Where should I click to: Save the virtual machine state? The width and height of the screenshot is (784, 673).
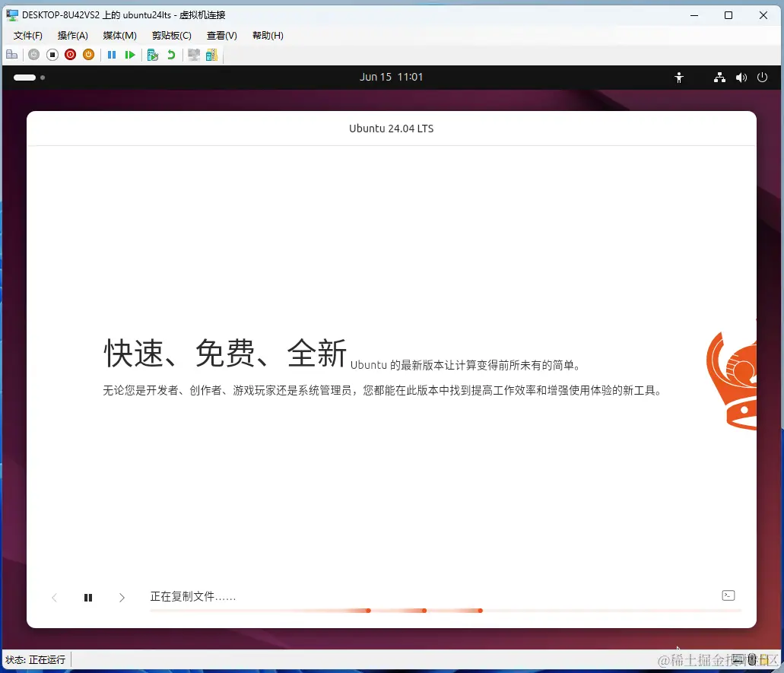point(88,54)
